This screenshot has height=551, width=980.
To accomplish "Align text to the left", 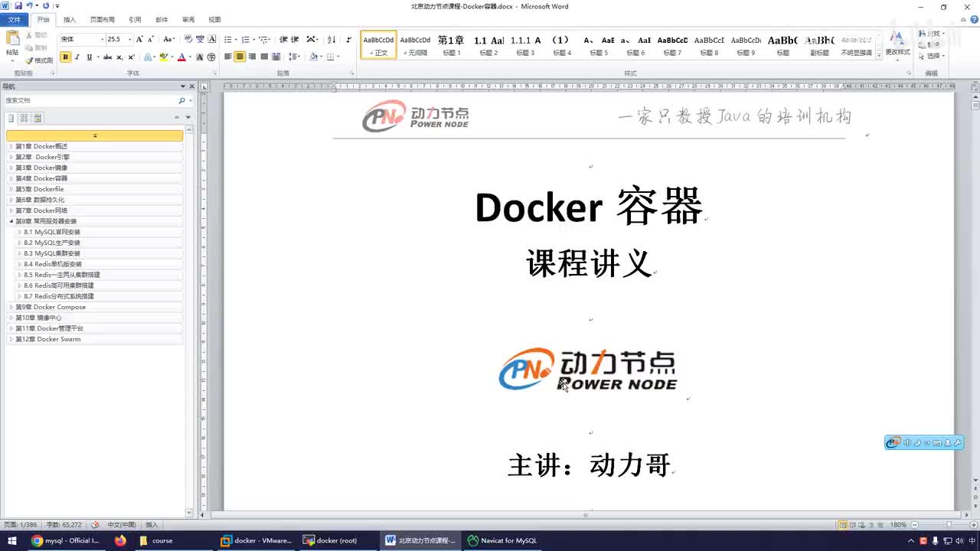I will (227, 57).
